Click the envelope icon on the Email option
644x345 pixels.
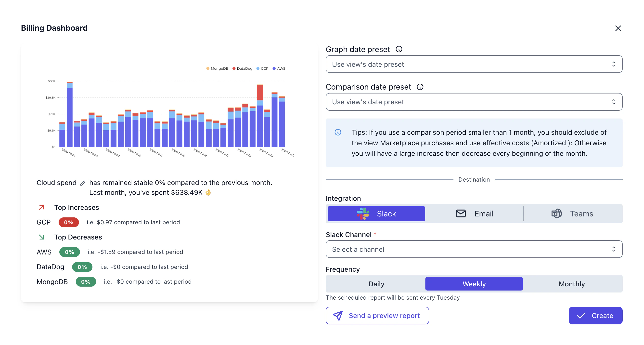click(461, 213)
